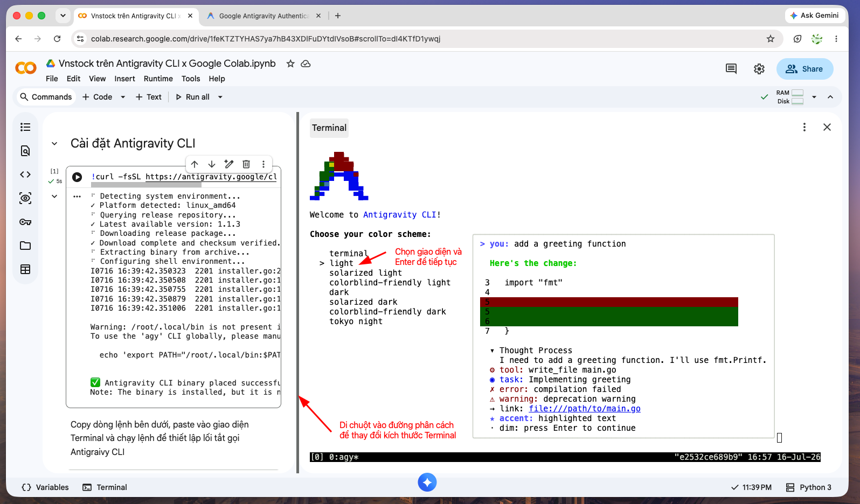Open the Insert menu
Screen dimensions: 860x504
tap(124, 79)
